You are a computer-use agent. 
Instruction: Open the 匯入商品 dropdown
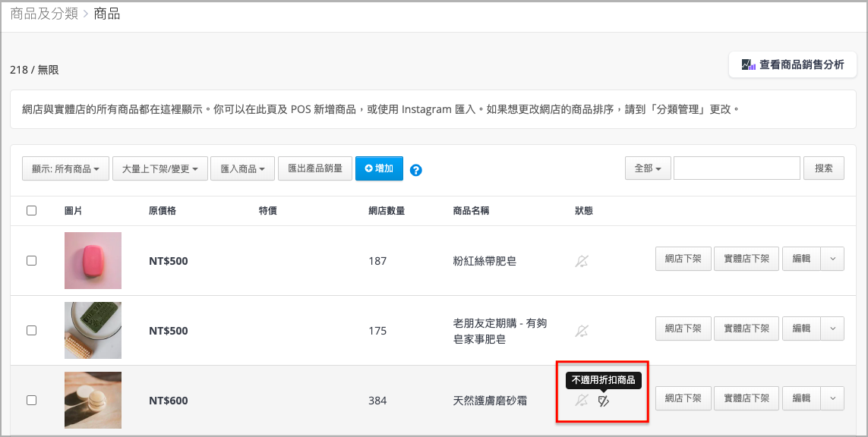242,168
